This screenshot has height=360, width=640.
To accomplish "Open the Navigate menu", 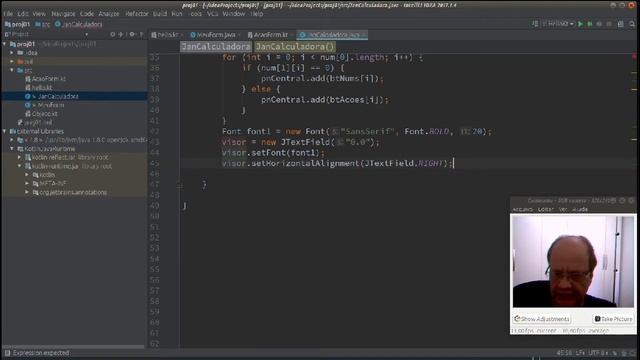I will coord(62,14).
